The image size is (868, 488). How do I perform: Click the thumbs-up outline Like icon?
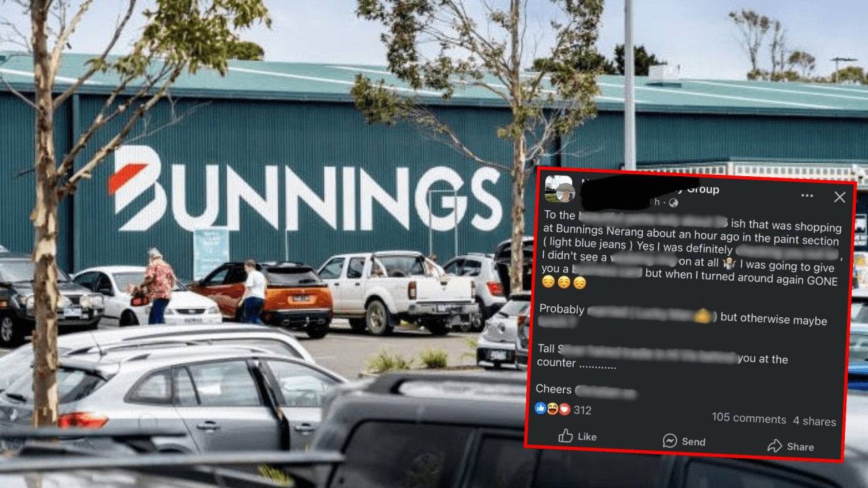566,436
